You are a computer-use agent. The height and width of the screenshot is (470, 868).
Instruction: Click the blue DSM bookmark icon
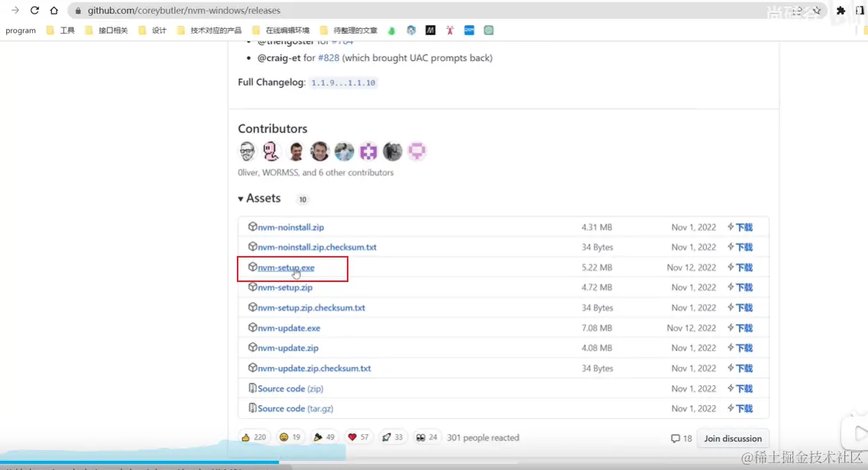[x=469, y=31]
